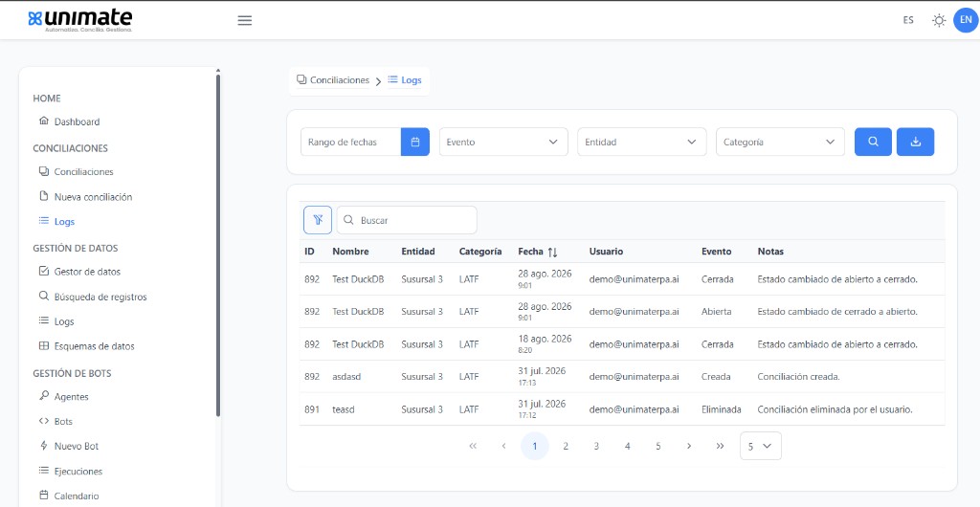Click the Usuario column header
Screen dimensions: 980x507
click(606, 252)
